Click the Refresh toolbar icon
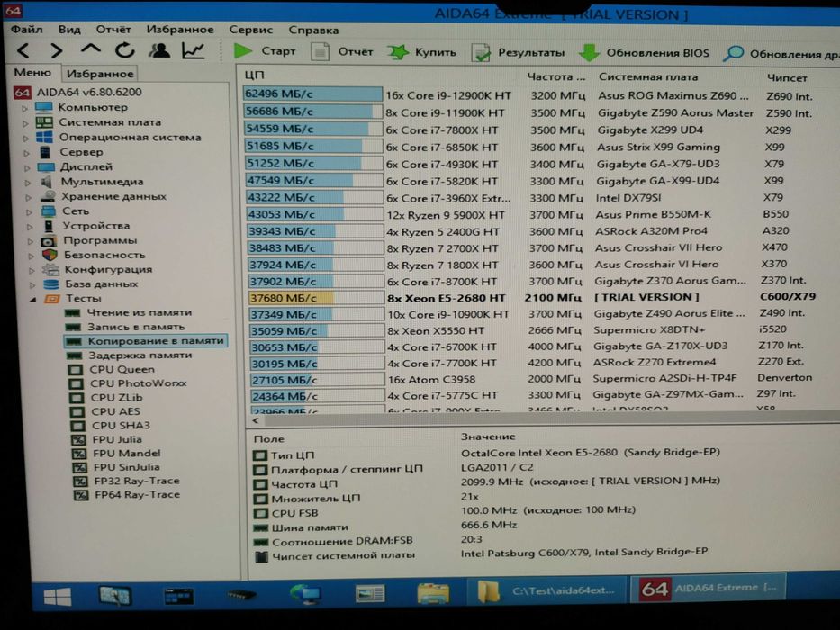 click(x=125, y=51)
